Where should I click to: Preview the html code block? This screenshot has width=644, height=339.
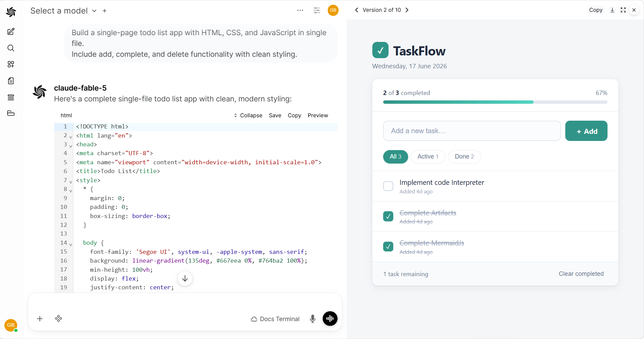318,115
